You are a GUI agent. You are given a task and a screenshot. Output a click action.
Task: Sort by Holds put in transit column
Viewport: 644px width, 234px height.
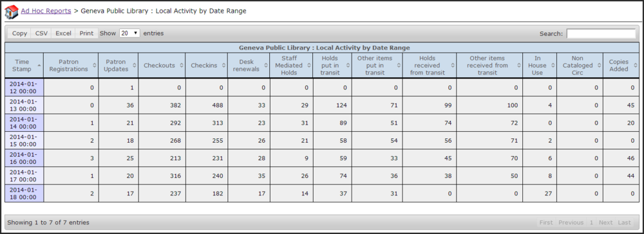(332, 65)
